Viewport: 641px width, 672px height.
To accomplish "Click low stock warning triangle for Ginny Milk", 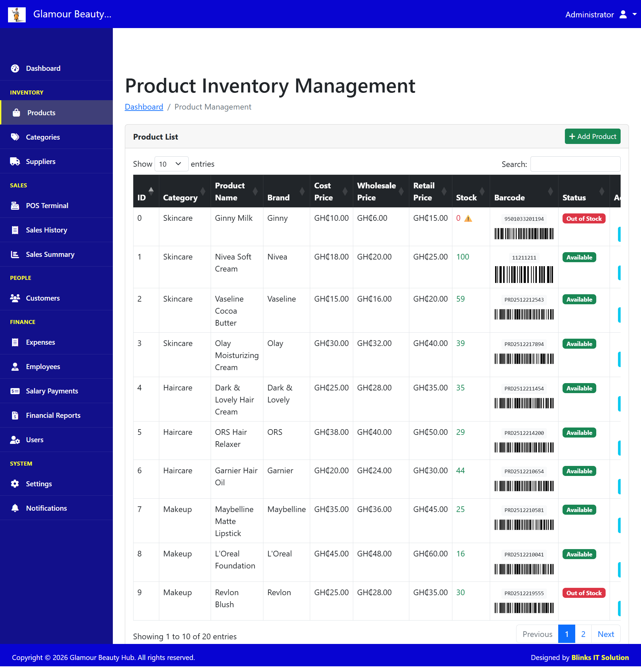I will pyautogui.click(x=468, y=219).
